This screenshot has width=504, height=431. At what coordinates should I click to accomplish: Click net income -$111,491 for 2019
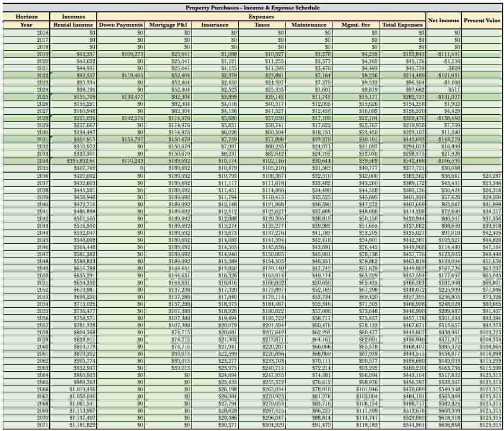443,55
